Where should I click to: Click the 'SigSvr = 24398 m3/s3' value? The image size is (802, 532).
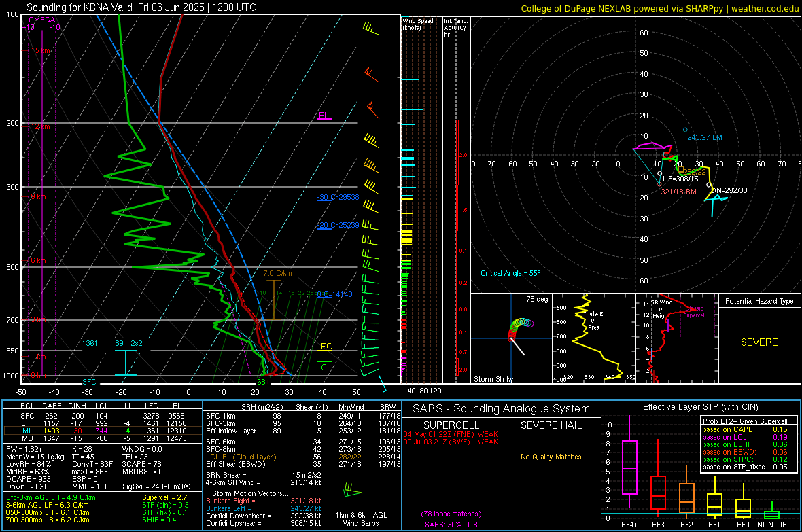[x=158, y=486]
